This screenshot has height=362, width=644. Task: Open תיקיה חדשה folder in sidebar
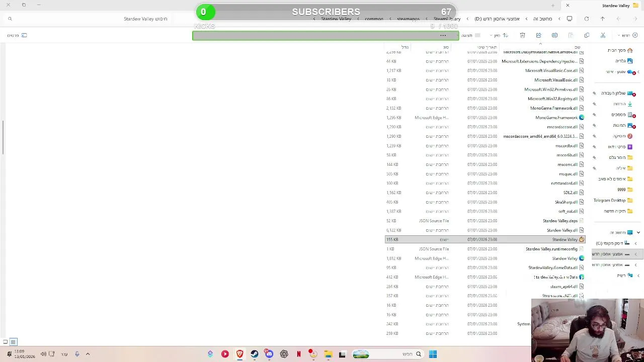tap(618, 211)
